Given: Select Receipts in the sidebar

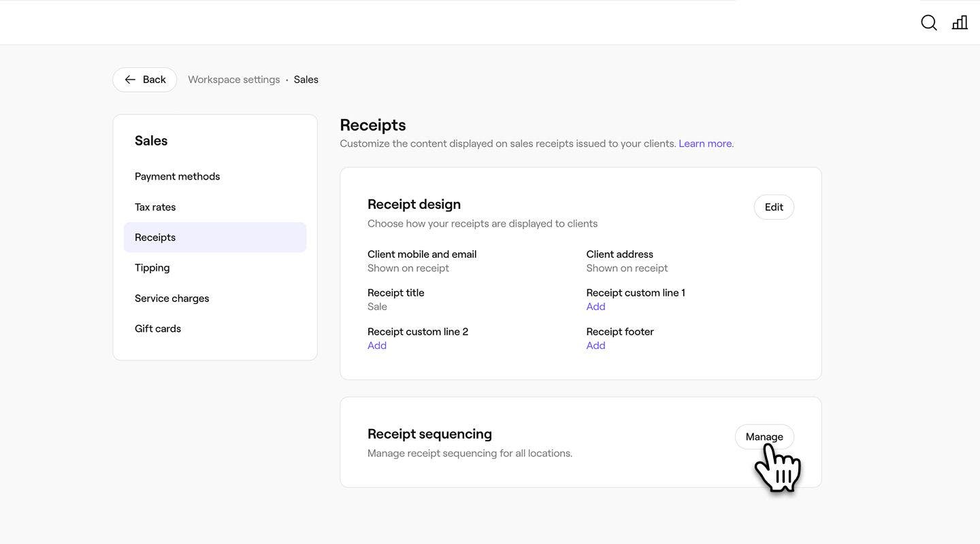Looking at the screenshot, I should tap(155, 237).
